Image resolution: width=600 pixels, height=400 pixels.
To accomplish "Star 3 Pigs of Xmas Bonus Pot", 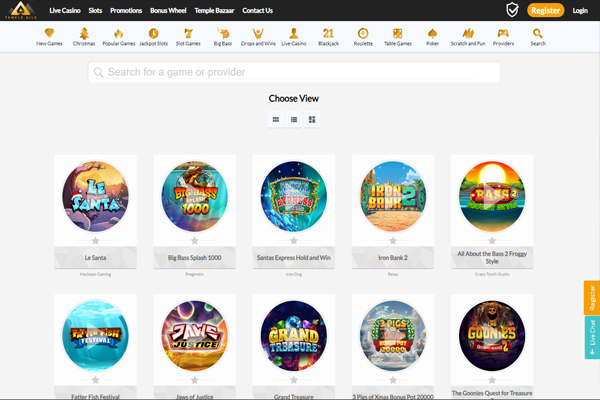I will coord(393,380).
